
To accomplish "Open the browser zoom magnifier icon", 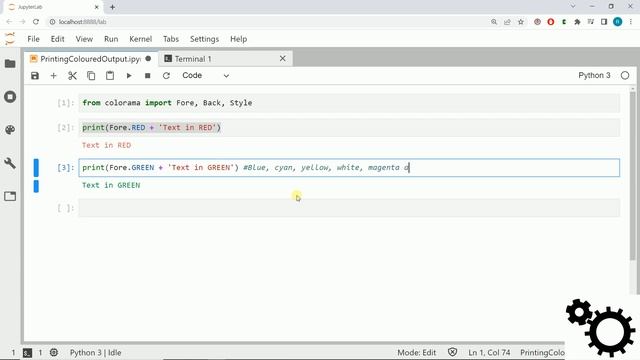I will coord(494,22).
